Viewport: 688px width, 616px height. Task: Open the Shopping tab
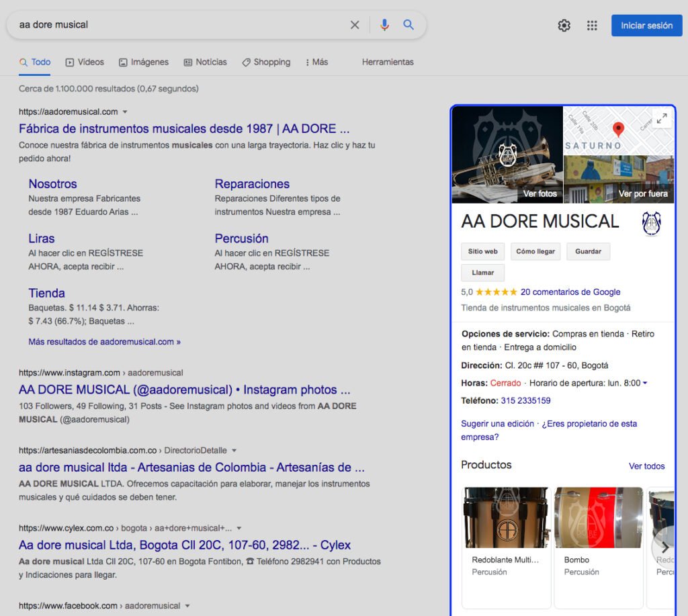(266, 62)
